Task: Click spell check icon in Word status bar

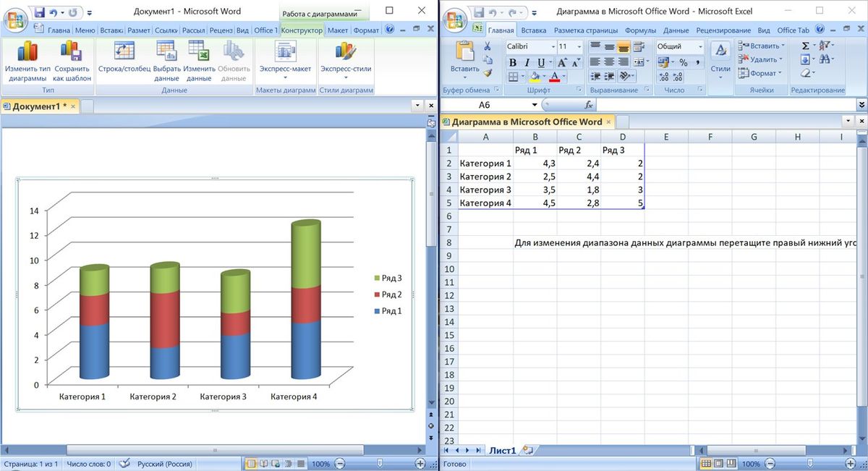Action: (124, 464)
